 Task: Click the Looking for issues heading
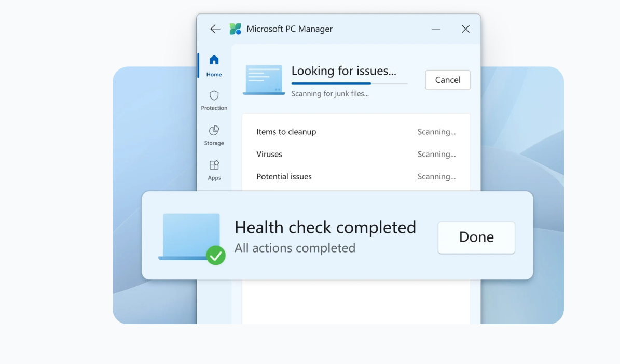343,71
